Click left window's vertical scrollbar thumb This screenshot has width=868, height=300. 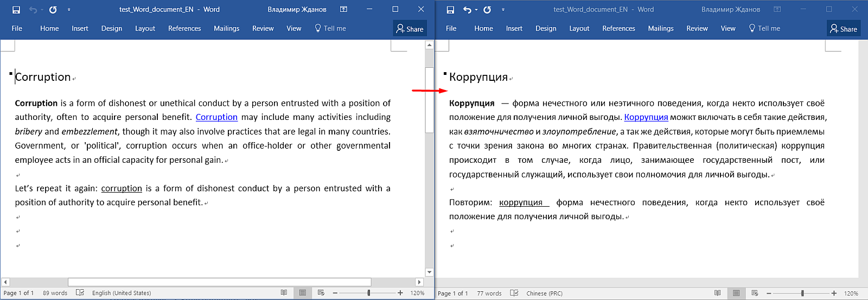click(430, 100)
